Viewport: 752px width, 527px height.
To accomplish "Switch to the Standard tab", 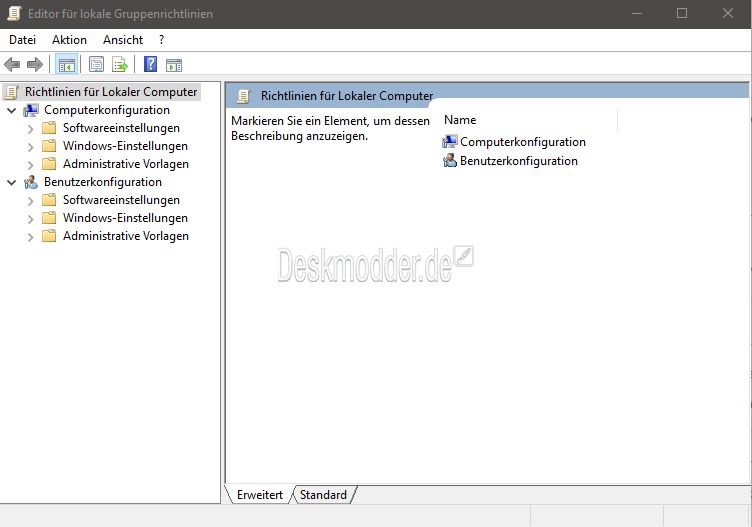I will pos(323,495).
